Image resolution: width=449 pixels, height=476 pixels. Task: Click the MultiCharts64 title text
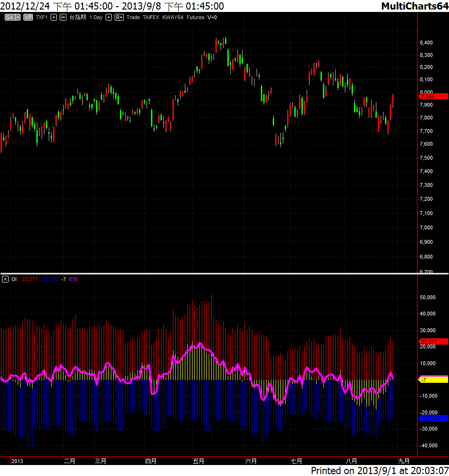coord(415,6)
